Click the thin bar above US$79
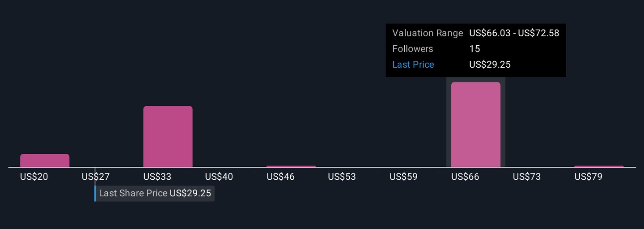644x229 pixels. (x=598, y=166)
